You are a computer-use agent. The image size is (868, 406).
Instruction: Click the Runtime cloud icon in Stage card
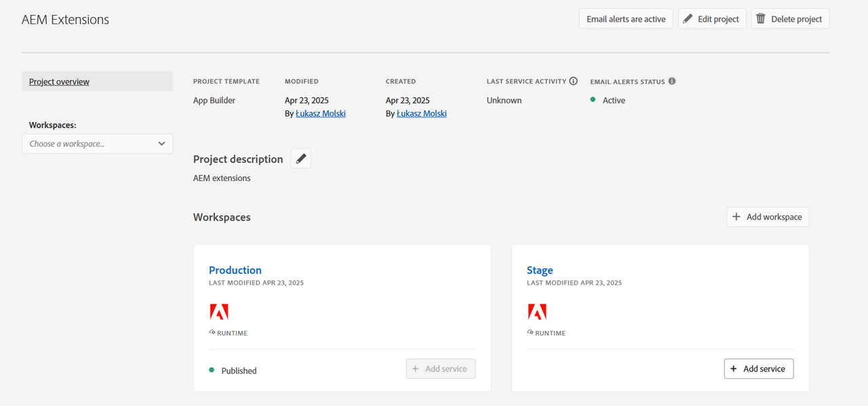coord(530,333)
